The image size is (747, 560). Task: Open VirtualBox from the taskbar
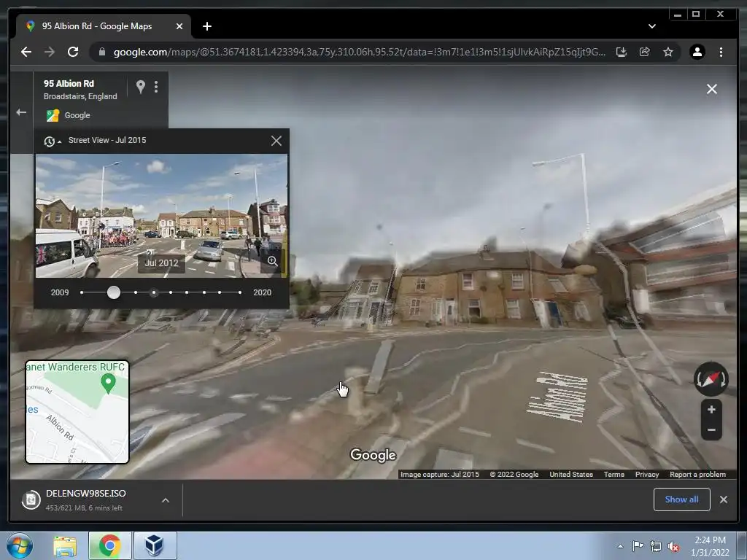tap(155, 545)
